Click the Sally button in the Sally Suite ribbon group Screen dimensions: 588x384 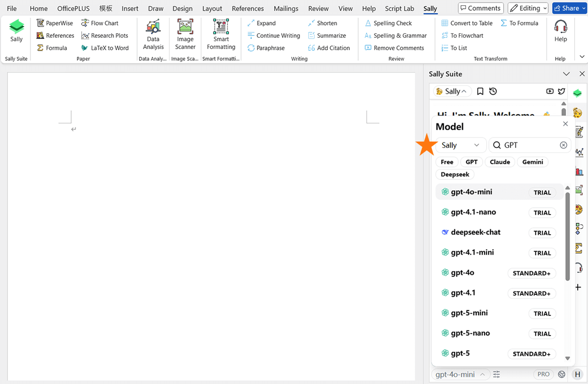coord(17,31)
